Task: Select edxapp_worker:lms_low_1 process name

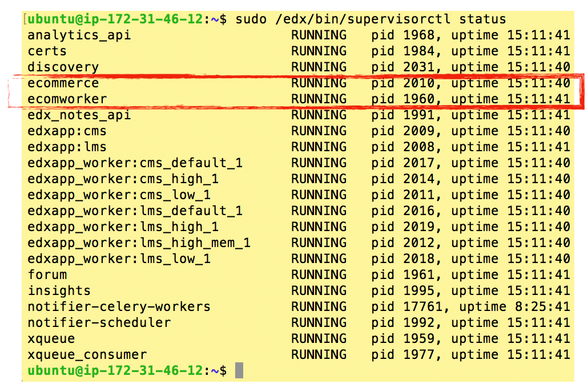Action: click(x=119, y=258)
